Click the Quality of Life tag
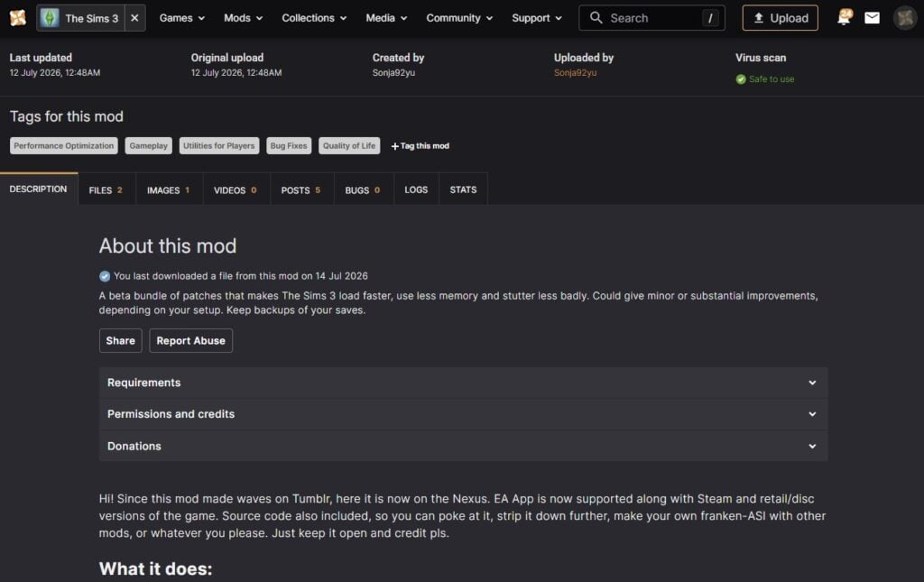The height and width of the screenshot is (582, 924). point(349,145)
